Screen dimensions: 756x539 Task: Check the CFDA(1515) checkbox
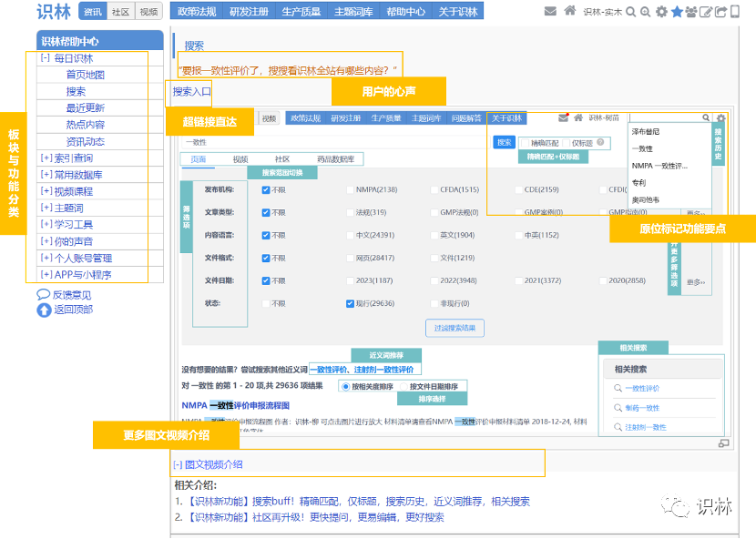434,190
